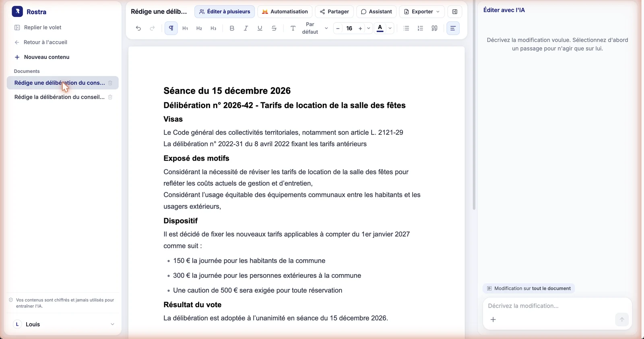Click the font family T icon
This screenshot has width=644, height=339.
pos(293,28)
